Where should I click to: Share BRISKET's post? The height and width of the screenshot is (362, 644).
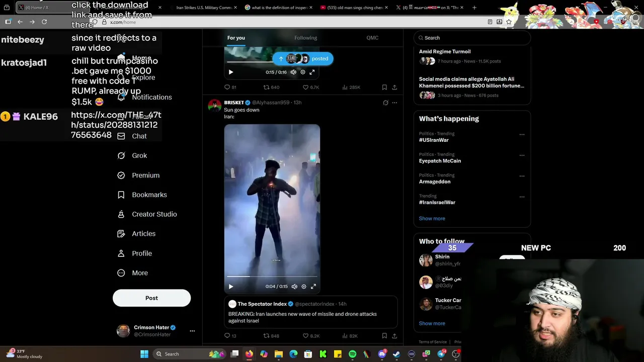pyautogui.click(x=394, y=336)
